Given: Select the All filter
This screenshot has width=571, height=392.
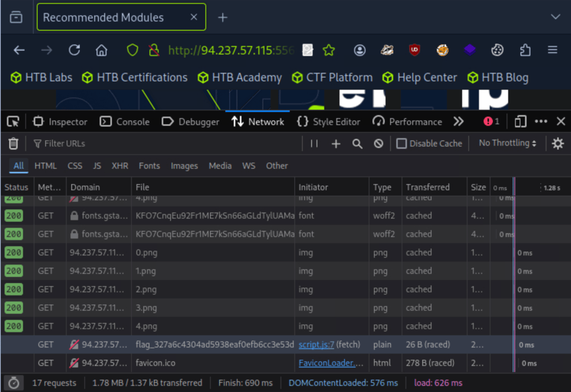Looking at the screenshot, I should coord(18,166).
